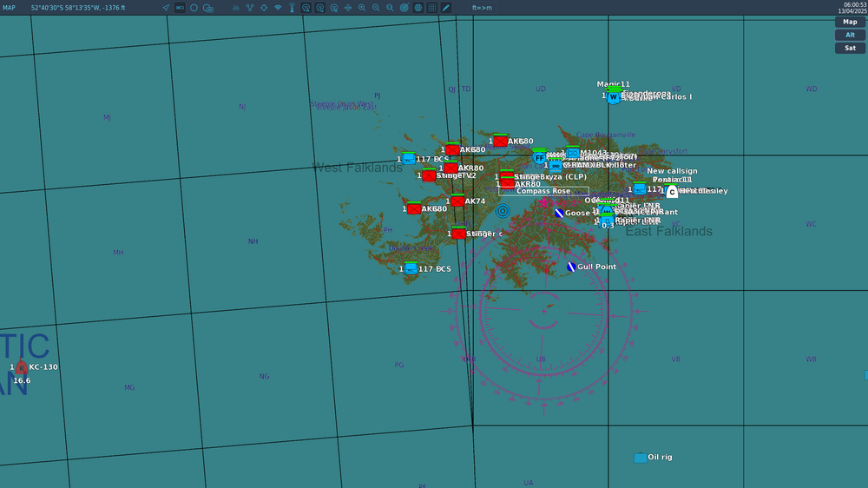This screenshot has width=868, height=488.
Task: Click the signal fan detection icon
Action: pyautogui.click(x=278, y=8)
